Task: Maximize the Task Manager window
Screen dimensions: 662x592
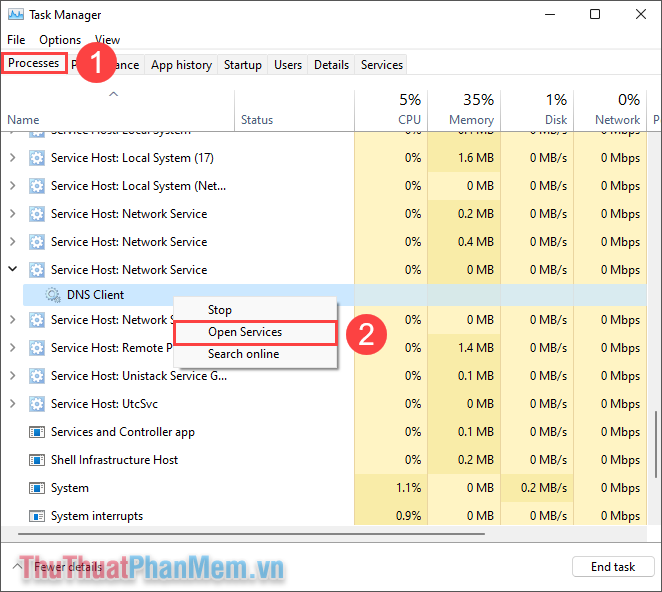Action: [595, 14]
